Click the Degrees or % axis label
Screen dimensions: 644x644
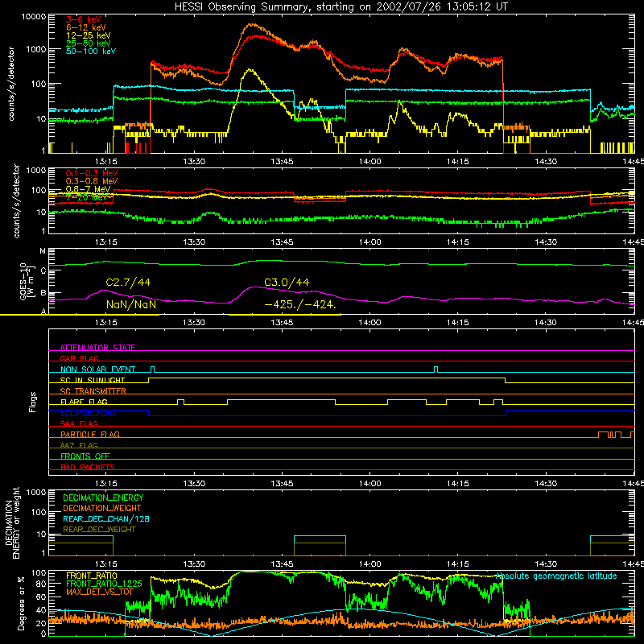tap(21, 603)
